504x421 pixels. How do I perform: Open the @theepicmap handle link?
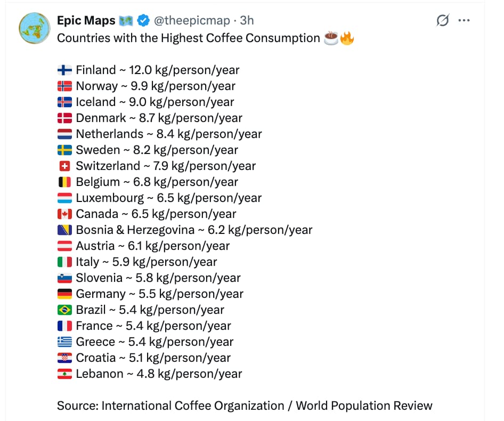pyautogui.click(x=192, y=21)
